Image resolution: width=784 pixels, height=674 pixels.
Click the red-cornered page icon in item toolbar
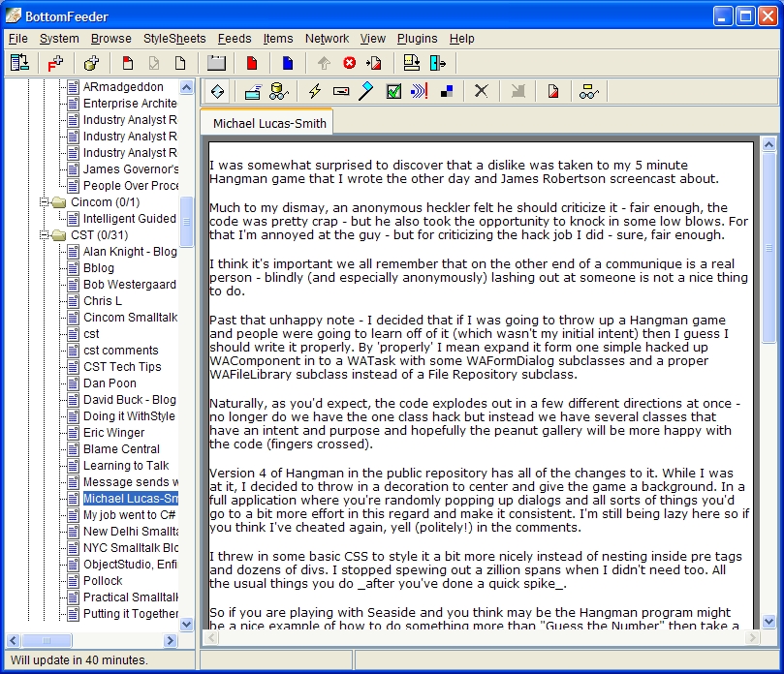[x=553, y=91]
